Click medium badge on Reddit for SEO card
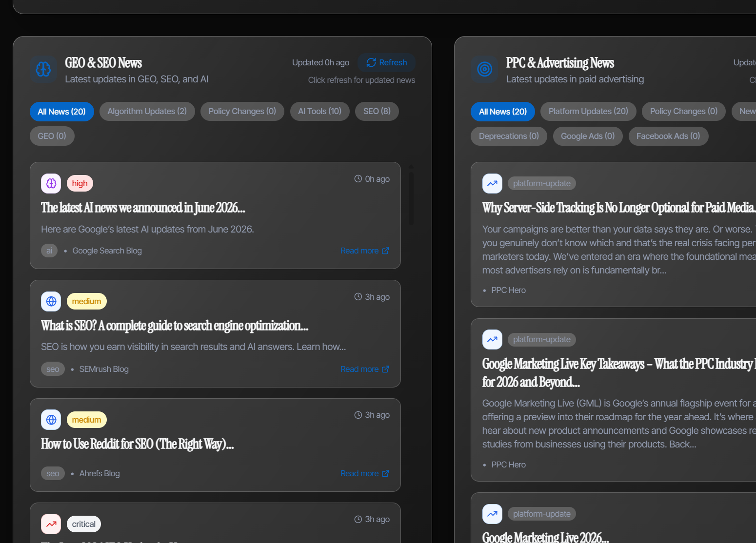This screenshot has height=543, width=756. (87, 420)
